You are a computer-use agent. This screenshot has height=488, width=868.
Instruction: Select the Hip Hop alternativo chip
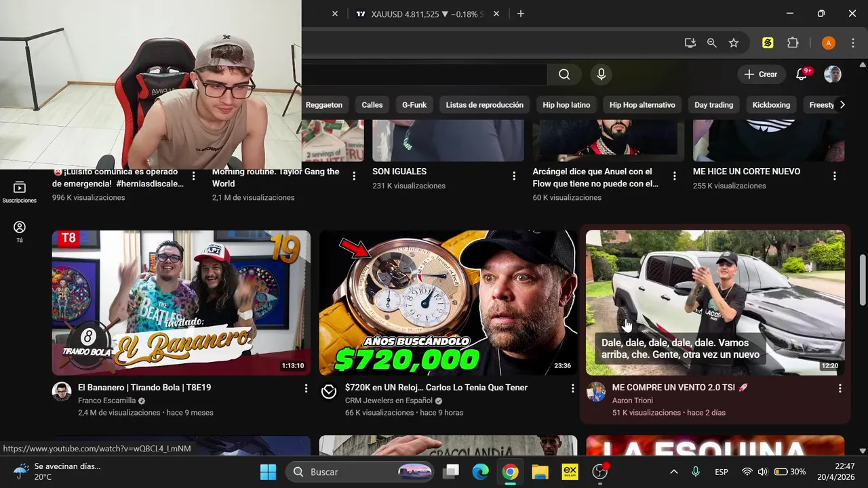tap(642, 105)
